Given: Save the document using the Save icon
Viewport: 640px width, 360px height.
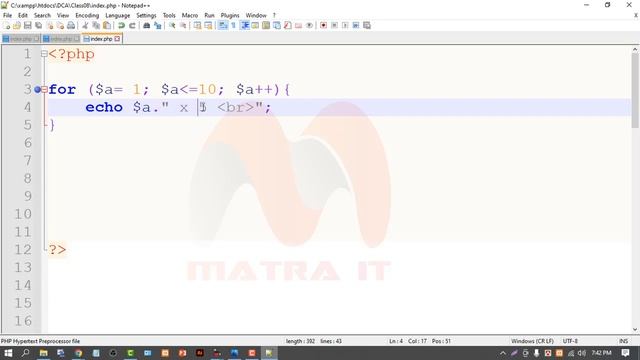Looking at the screenshot, I should click(28, 25).
